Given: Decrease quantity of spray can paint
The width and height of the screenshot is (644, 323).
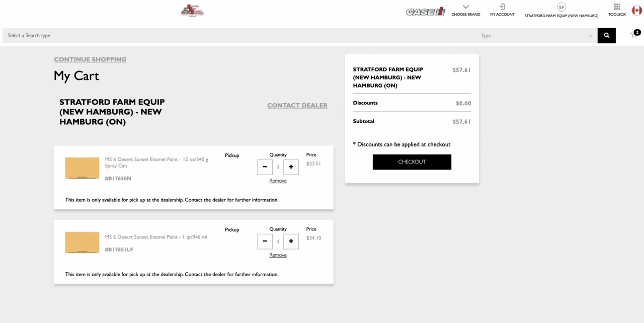Looking at the screenshot, I should coord(265,167).
